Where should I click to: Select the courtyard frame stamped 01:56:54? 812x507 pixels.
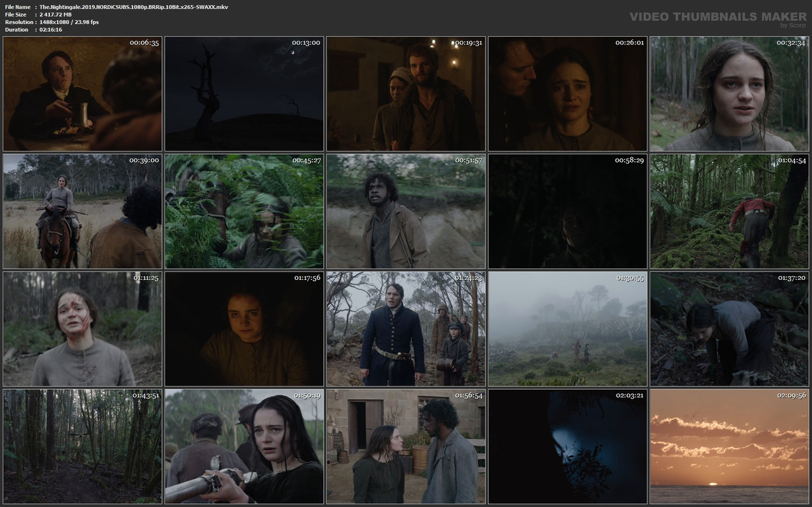pyautogui.click(x=406, y=447)
